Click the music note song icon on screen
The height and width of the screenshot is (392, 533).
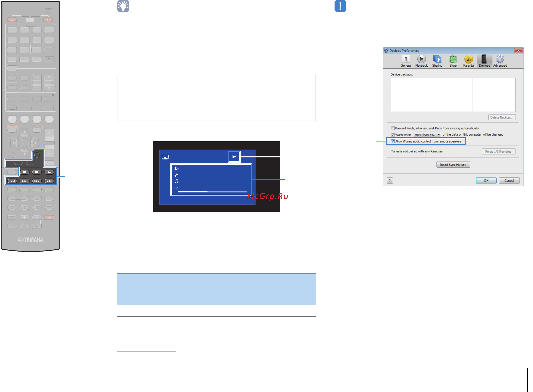pyautogui.click(x=176, y=182)
